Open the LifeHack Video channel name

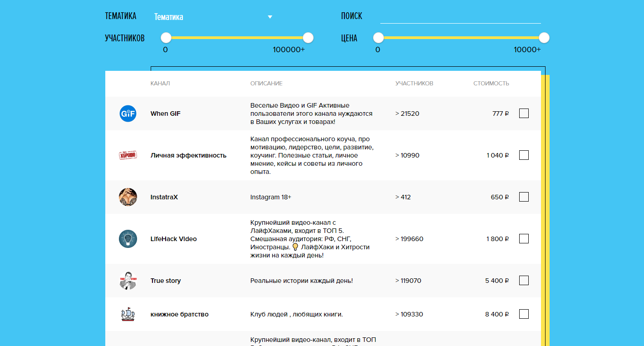pos(174,239)
